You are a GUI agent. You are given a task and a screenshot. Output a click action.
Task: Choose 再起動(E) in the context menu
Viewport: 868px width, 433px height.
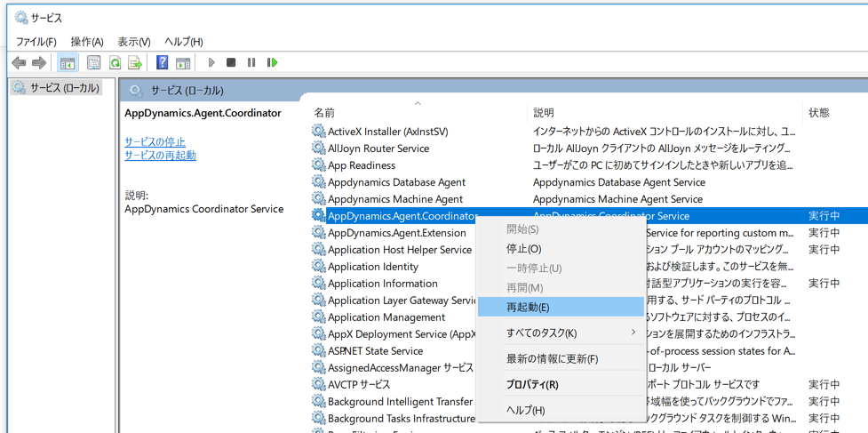coord(528,308)
